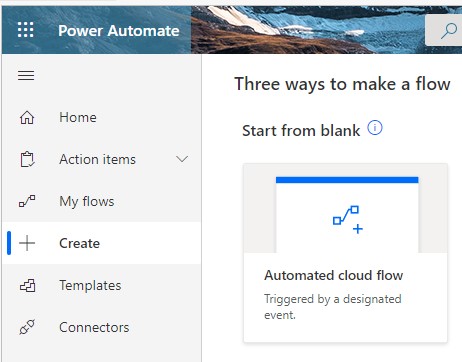Click 'Triggered by a designated event.' text
462x362 pixels.
(x=333, y=307)
